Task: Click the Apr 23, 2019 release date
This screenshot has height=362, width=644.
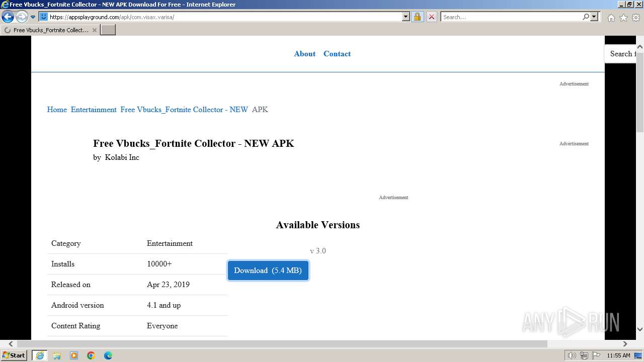Action: [x=168, y=285]
